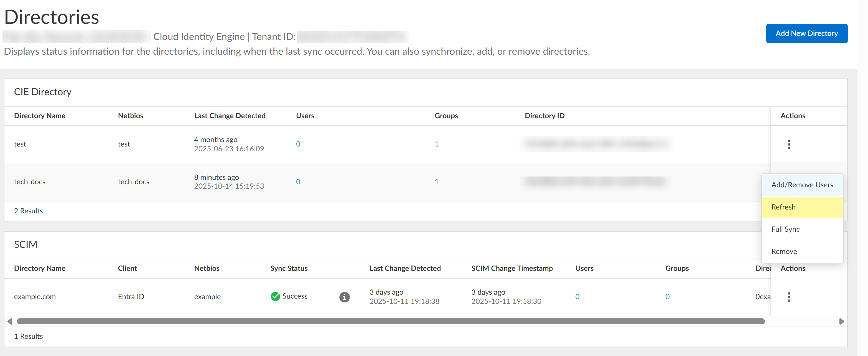
Task: Click Sync Status column header
Action: click(289, 268)
